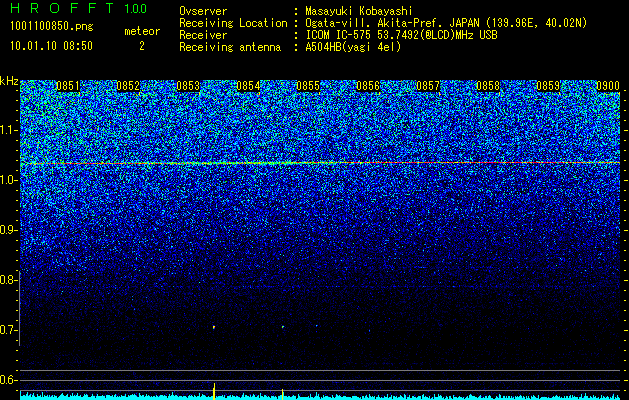Click the 0855 time marker
This screenshot has width=629, height=400.
point(308,86)
